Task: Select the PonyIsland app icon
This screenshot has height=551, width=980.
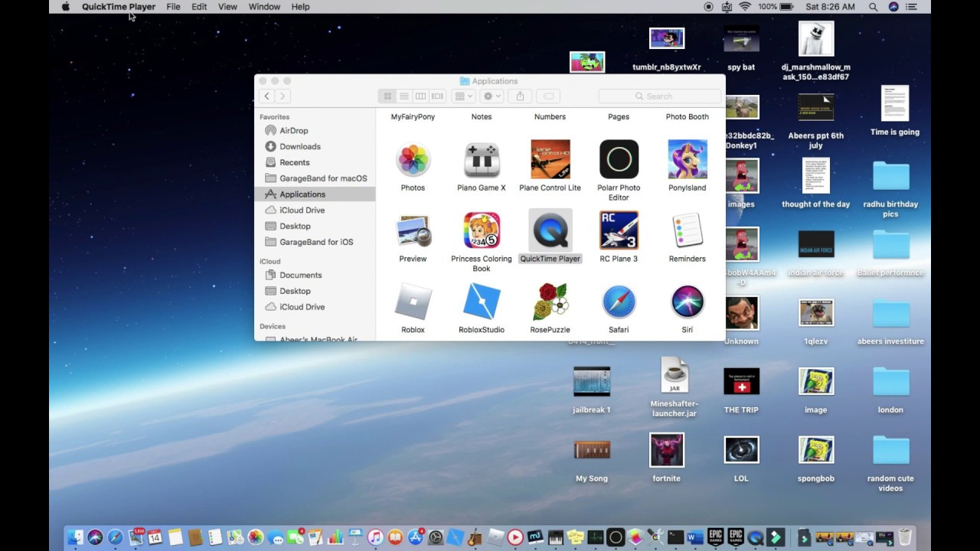Action: [x=687, y=159]
